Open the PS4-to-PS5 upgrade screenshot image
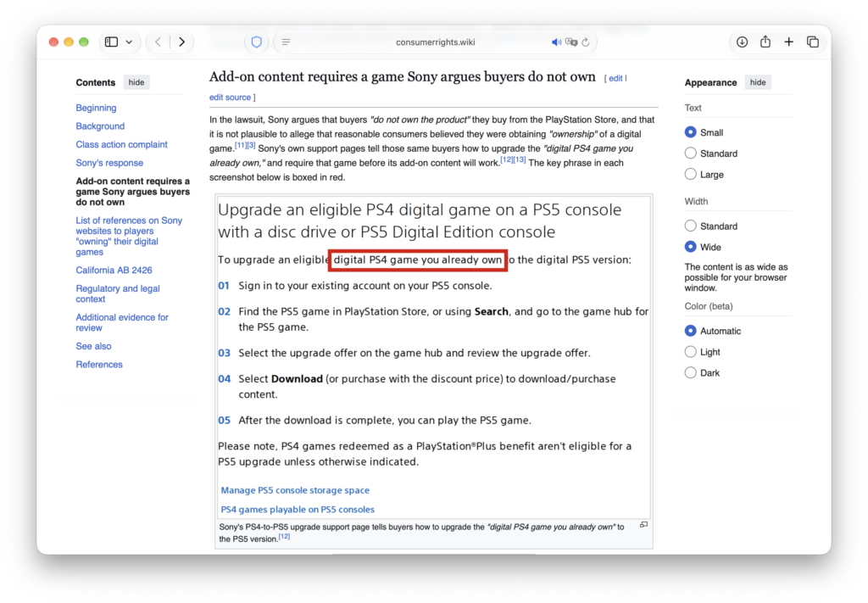The image size is (868, 603). [x=433, y=357]
